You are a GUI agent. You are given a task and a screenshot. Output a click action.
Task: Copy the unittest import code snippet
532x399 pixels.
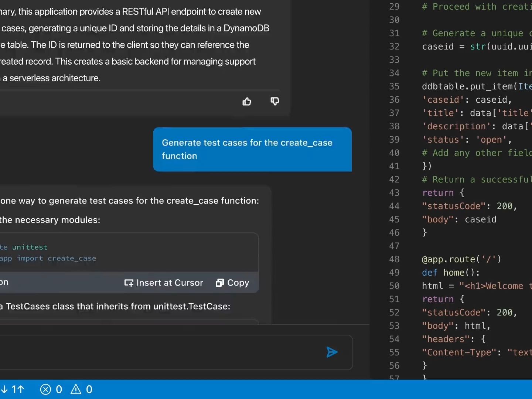[x=232, y=283]
